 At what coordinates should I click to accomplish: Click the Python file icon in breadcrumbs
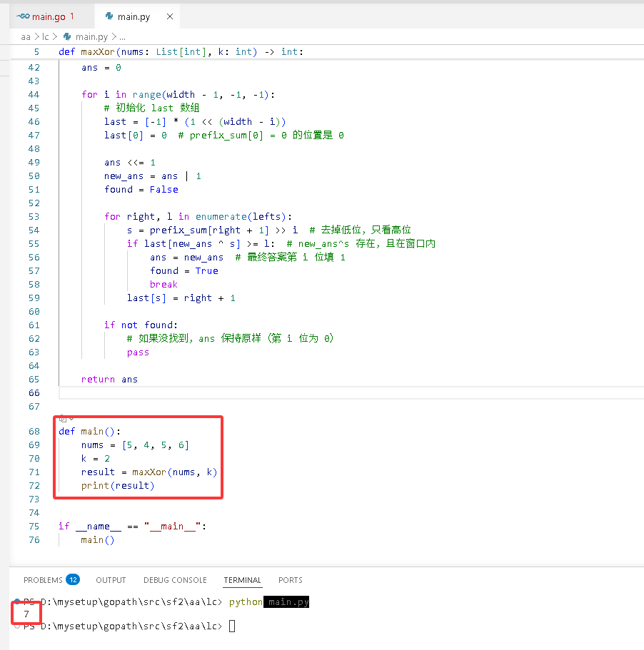[67, 37]
